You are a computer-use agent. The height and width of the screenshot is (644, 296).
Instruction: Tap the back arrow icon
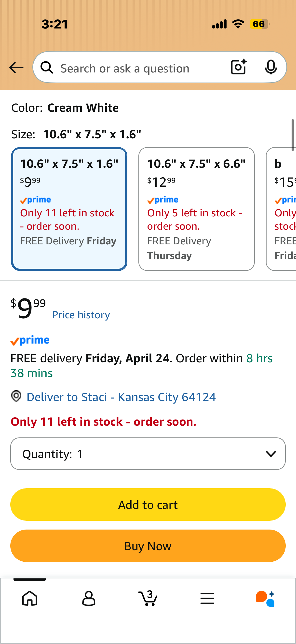pyautogui.click(x=16, y=68)
